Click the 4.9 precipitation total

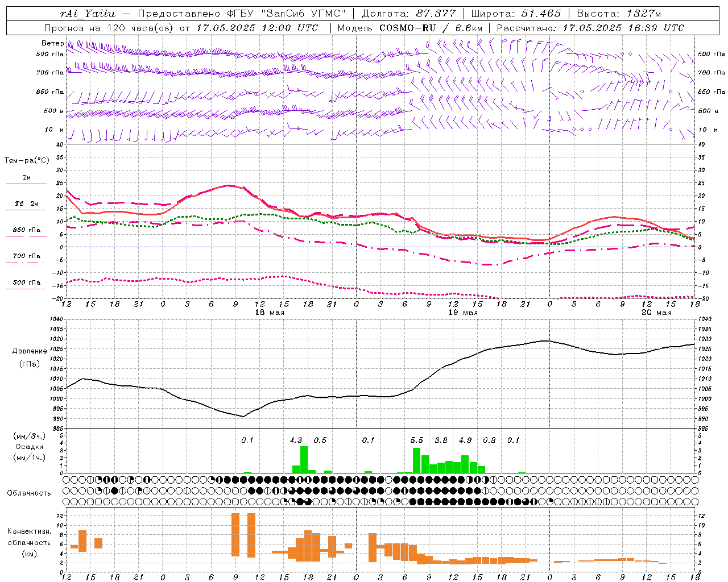pos(465,440)
